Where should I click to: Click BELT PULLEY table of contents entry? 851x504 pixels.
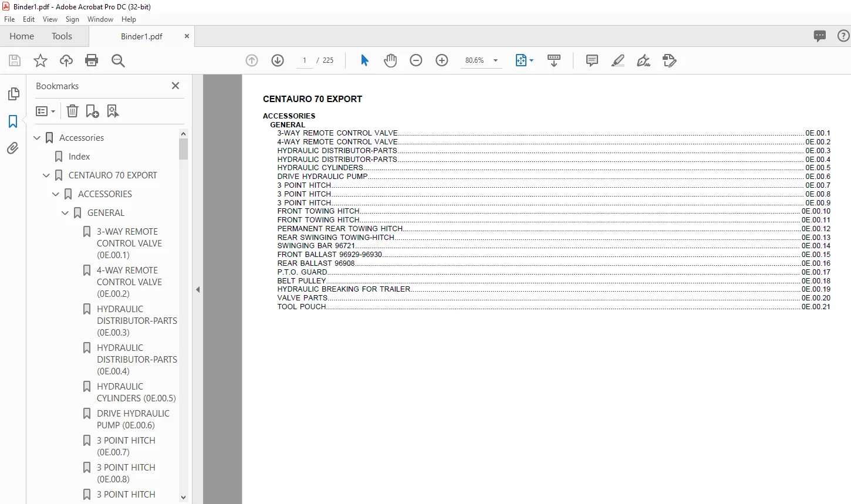click(553, 281)
